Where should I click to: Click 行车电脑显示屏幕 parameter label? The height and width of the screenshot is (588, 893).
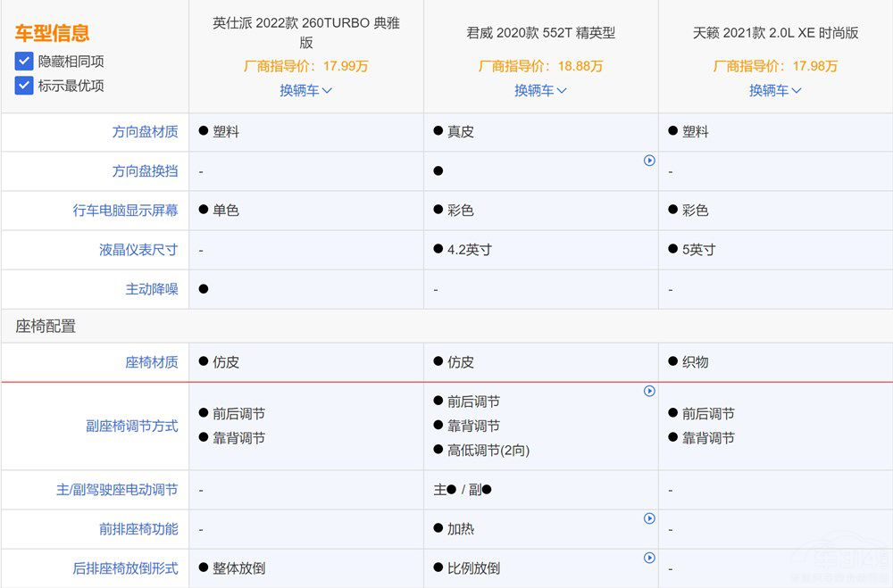click(x=126, y=211)
